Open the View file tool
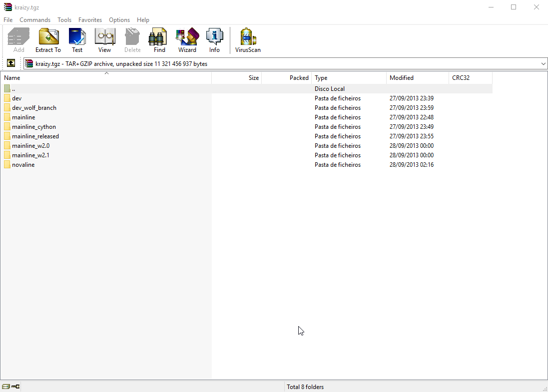This screenshot has width=548, height=392. click(104, 40)
